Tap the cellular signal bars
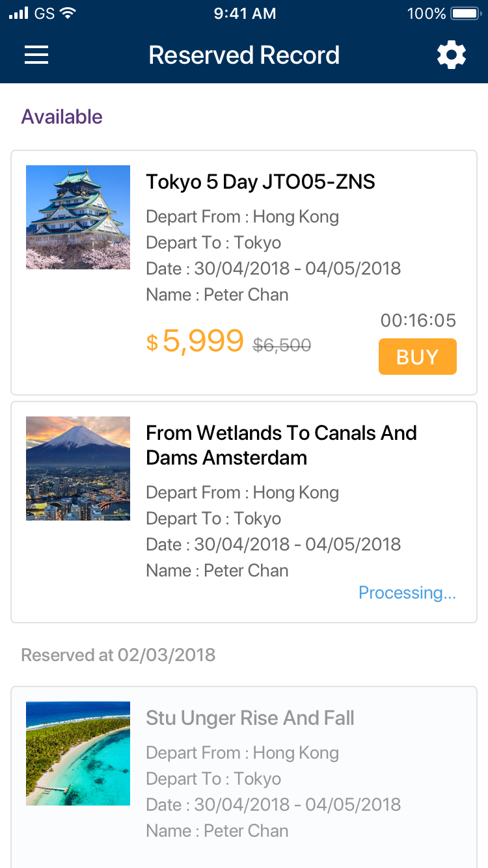This screenshot has height=868, width=488. click(x=19, y=13)
